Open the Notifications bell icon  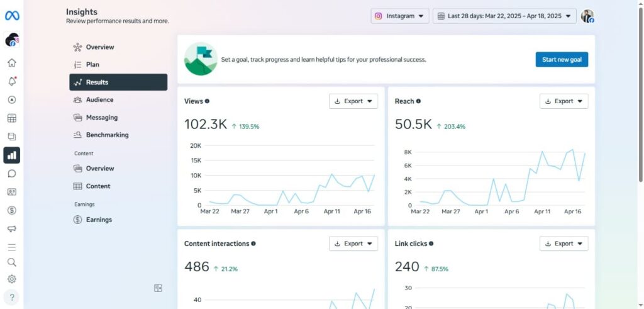[x=12, y=81]
